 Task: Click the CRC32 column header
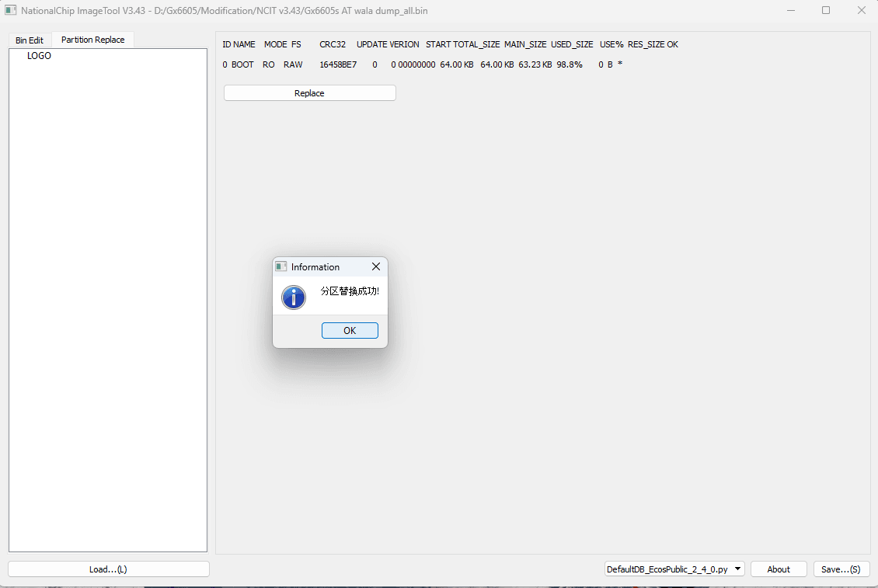coord(333,44)
